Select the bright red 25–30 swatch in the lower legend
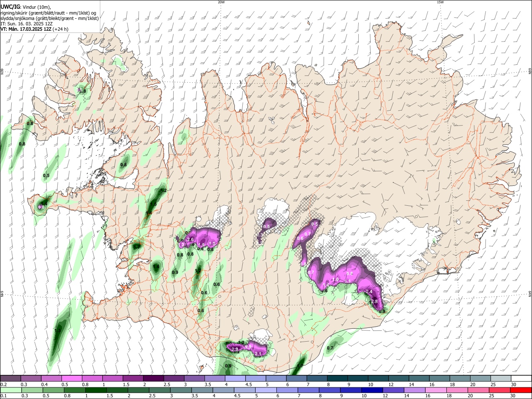Screen dimensions: 532x399 click(521, 390)
